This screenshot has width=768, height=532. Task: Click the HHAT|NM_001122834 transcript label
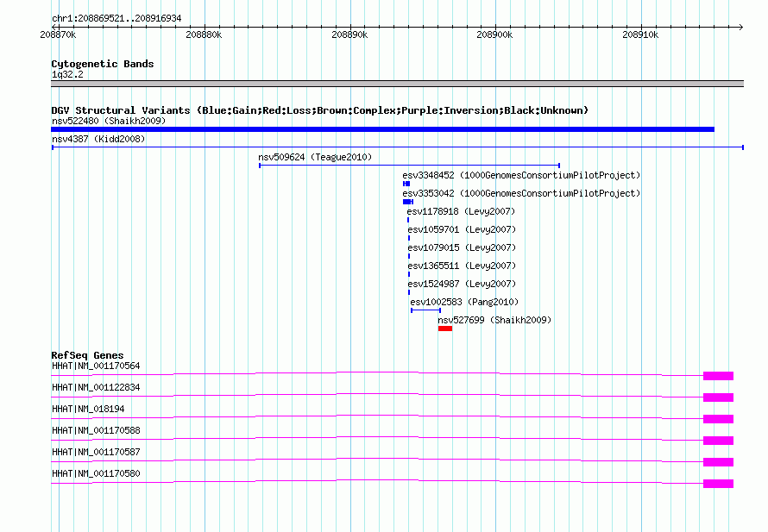(x=96, y=388)
